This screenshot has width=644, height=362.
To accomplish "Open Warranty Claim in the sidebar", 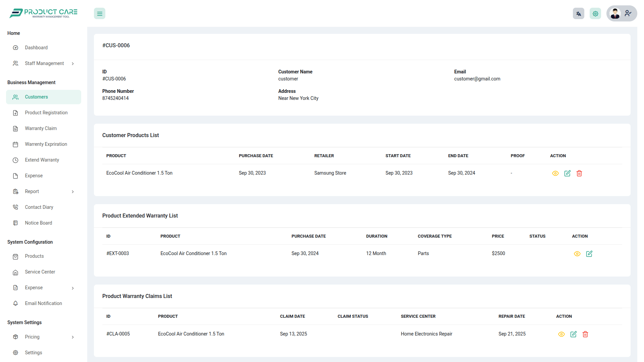I will tap(41, 128).
